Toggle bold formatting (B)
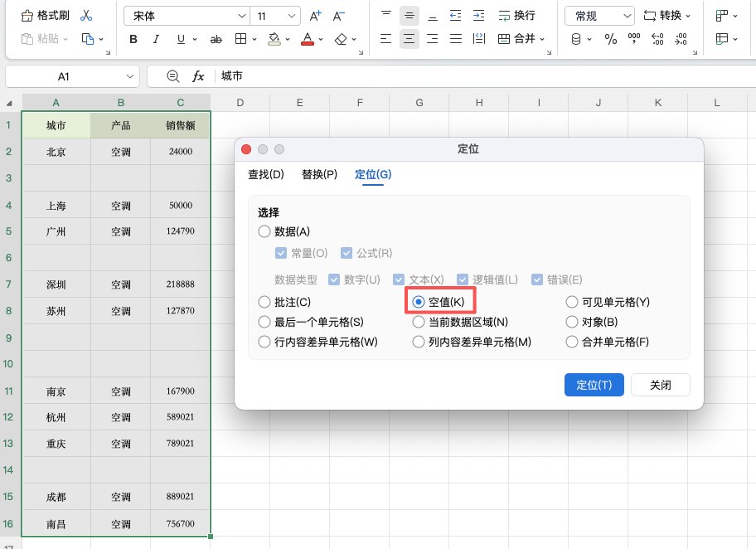756x549 pixels. [x=133, y=39]
